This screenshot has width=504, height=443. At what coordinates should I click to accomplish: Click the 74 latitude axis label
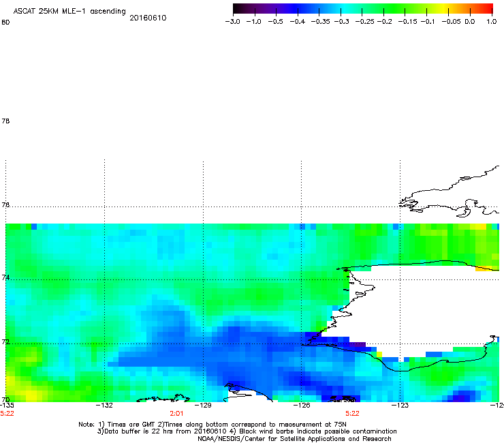click(x=5, y=277)
